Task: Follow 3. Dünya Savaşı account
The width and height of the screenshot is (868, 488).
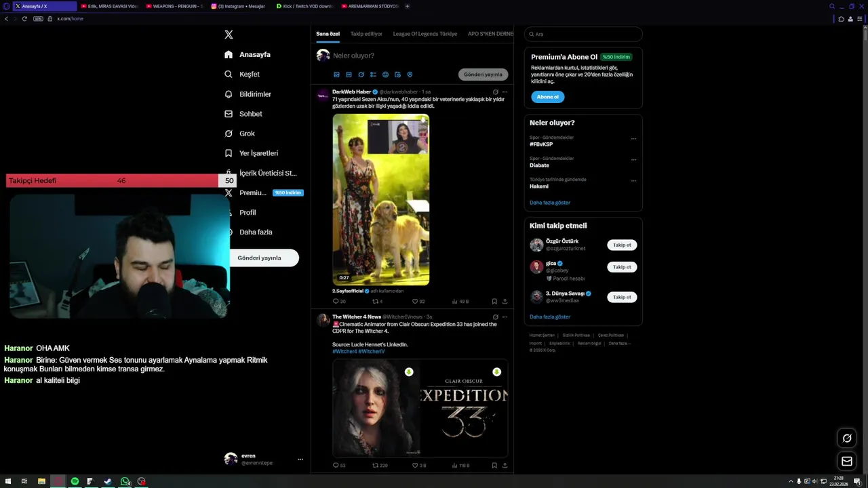Action: click(x=622, y=297)
